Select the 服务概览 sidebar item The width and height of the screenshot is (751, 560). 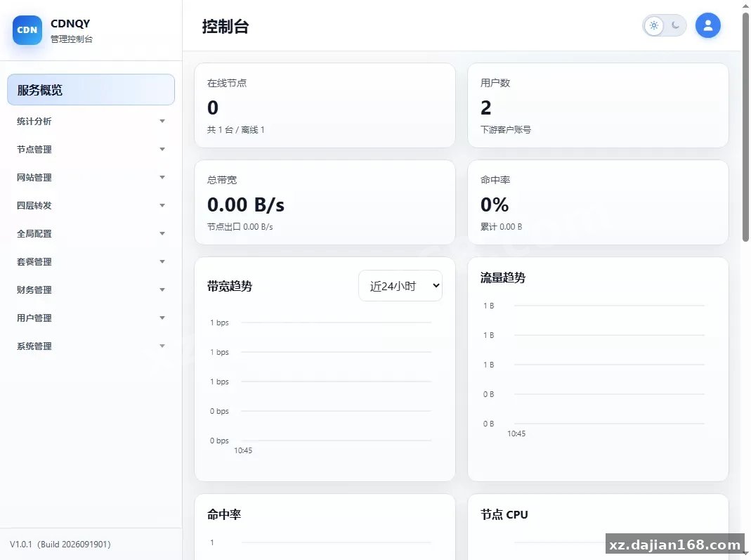[91, 89]
